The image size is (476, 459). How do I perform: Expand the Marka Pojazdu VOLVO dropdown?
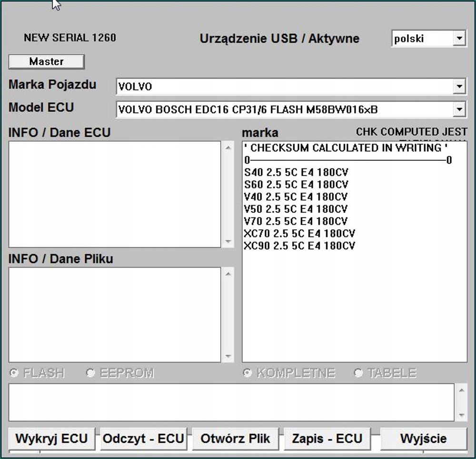[x=459, y=87]
